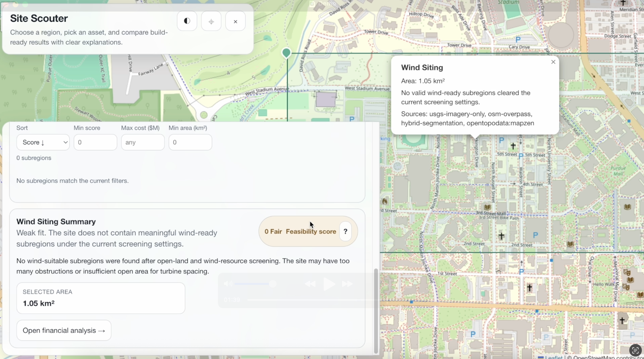Click the rewind button in media overlay
The image size is (644, 359).
pos(310,284)
